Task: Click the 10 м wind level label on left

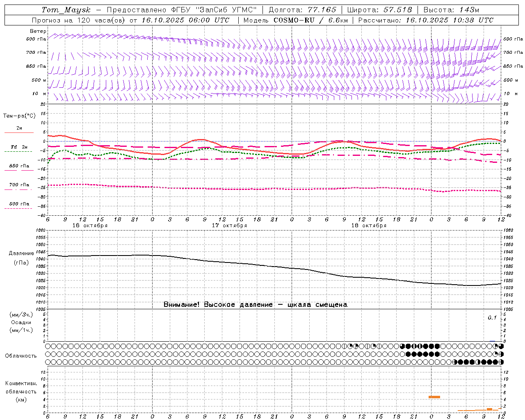Action: click(x=39, y=94)
